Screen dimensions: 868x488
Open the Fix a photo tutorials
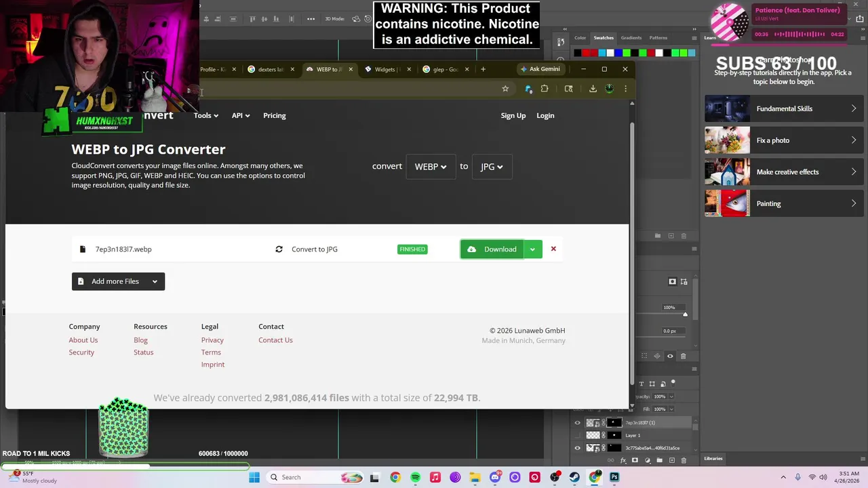coord(783,140)
